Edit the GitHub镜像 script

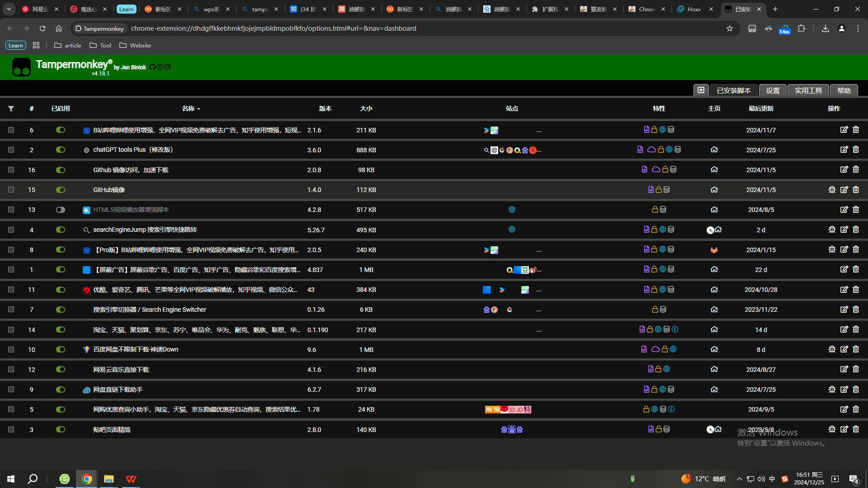point(844,190)
